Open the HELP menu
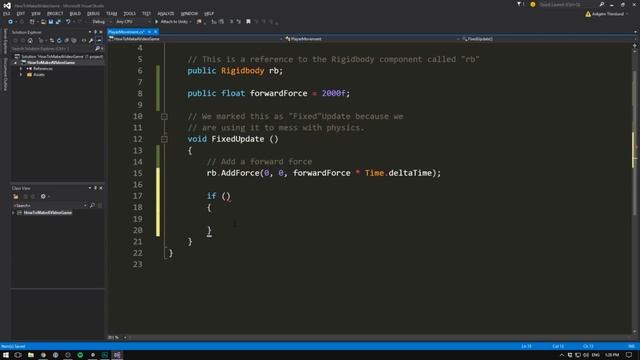The image size is (640, 360). [209, 13]
